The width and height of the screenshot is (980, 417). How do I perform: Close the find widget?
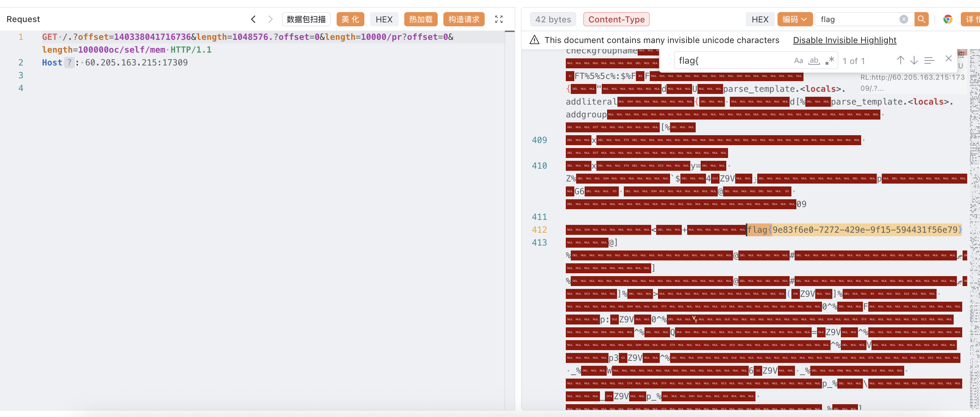[x=948, y=59]
